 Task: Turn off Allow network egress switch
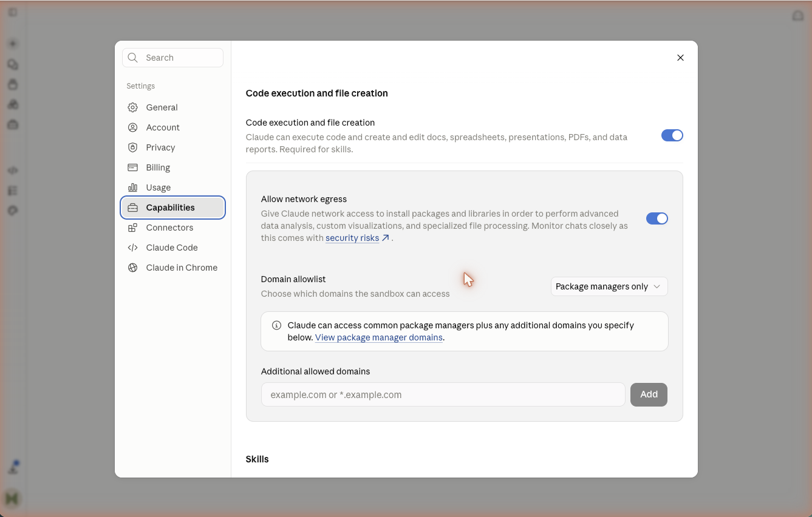pyautogui.click(x=657, y=218)
